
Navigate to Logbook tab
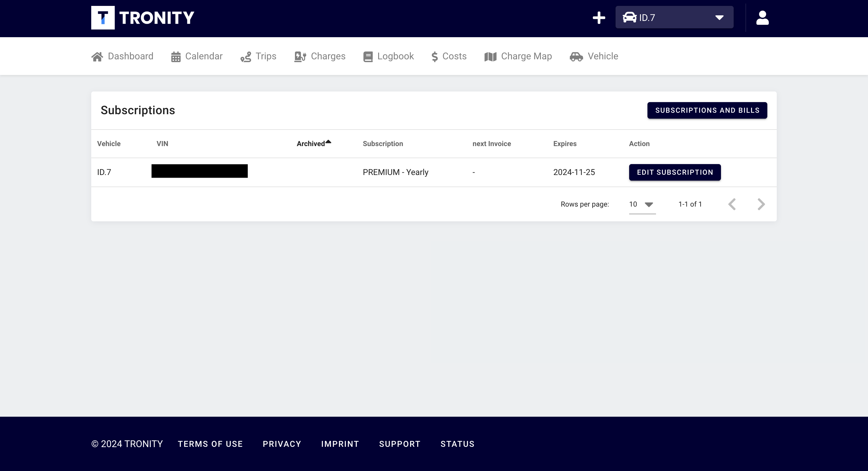[389, 56]
